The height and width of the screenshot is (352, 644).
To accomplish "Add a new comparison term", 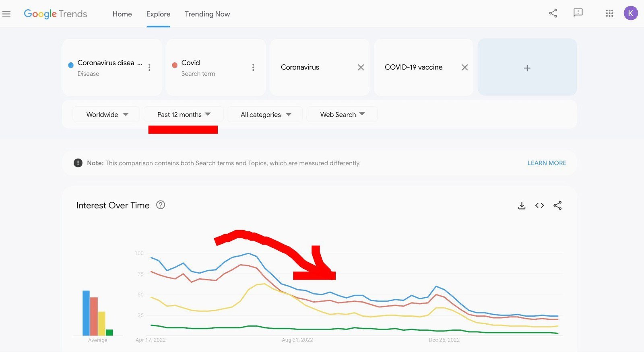I will (527, 68).
